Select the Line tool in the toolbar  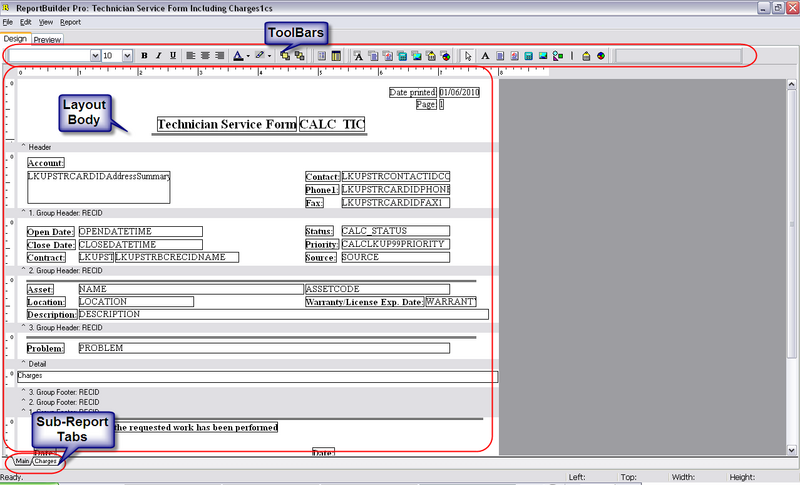(573, 56)
